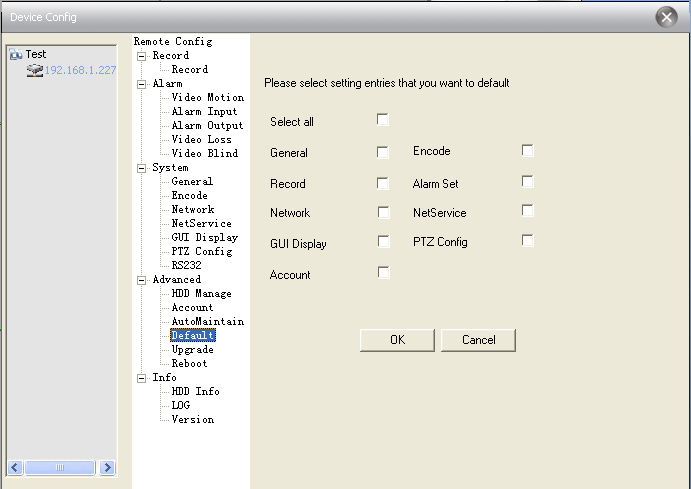Collapse the Info tree node
Screen dimensions: 691x489
click(141, 378)
